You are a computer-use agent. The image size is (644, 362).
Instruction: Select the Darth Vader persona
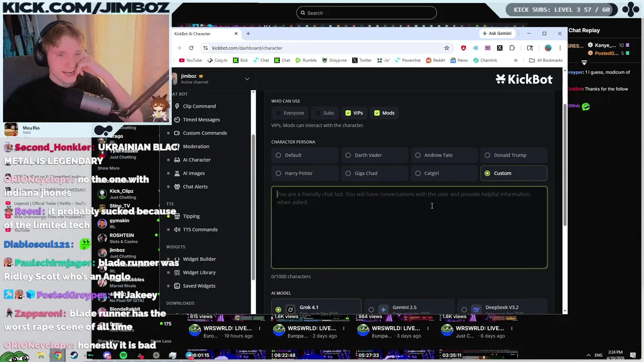pos(374,155)
